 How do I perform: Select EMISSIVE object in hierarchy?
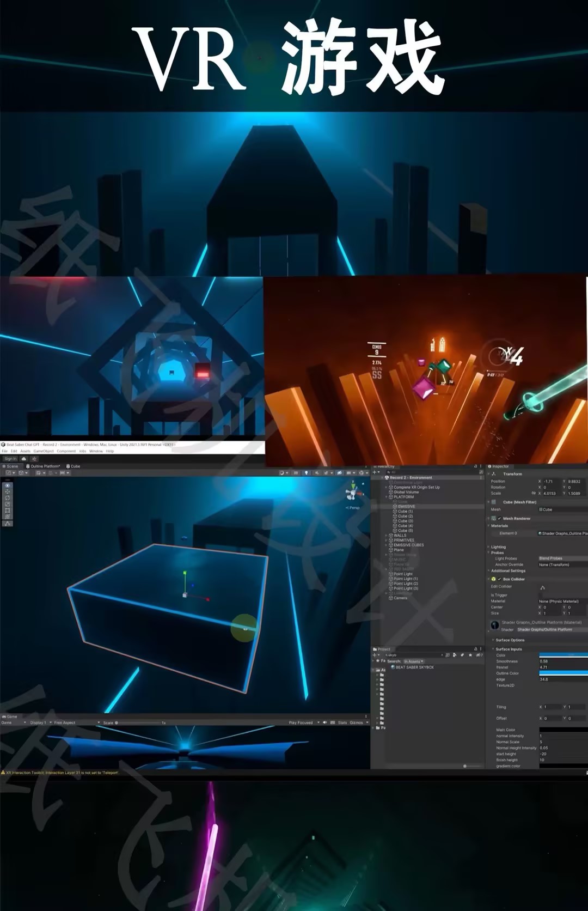pos(404,507)
